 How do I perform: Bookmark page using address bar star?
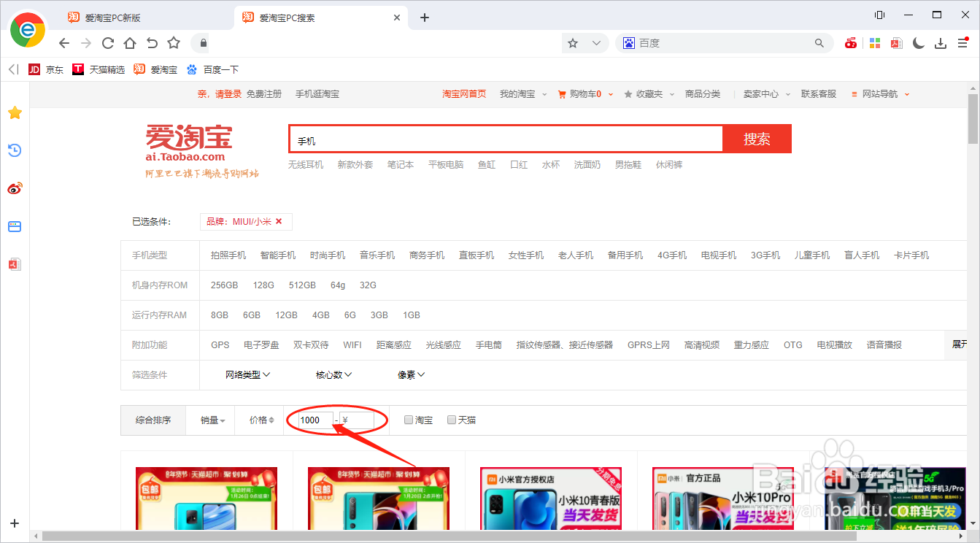coord(573,43)
